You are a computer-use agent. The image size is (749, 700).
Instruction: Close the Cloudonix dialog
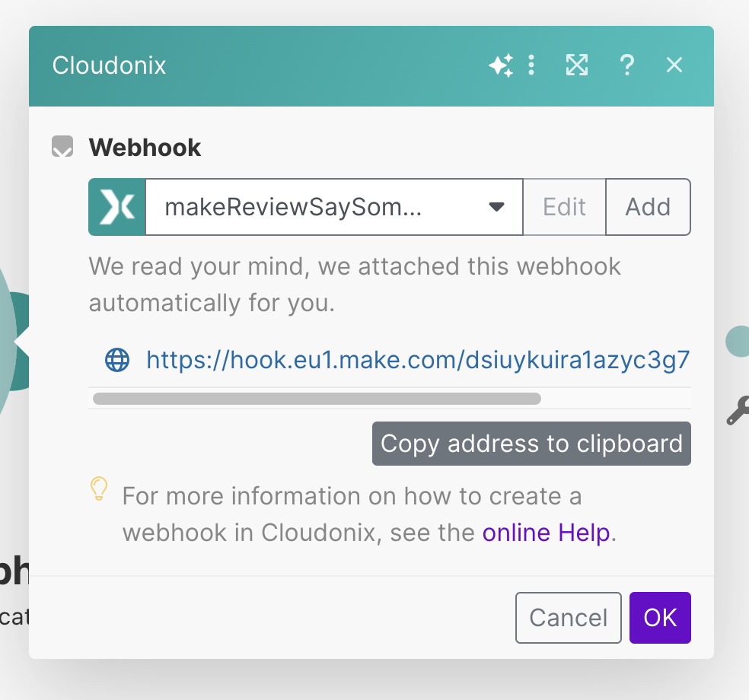(x=674, y=66)
